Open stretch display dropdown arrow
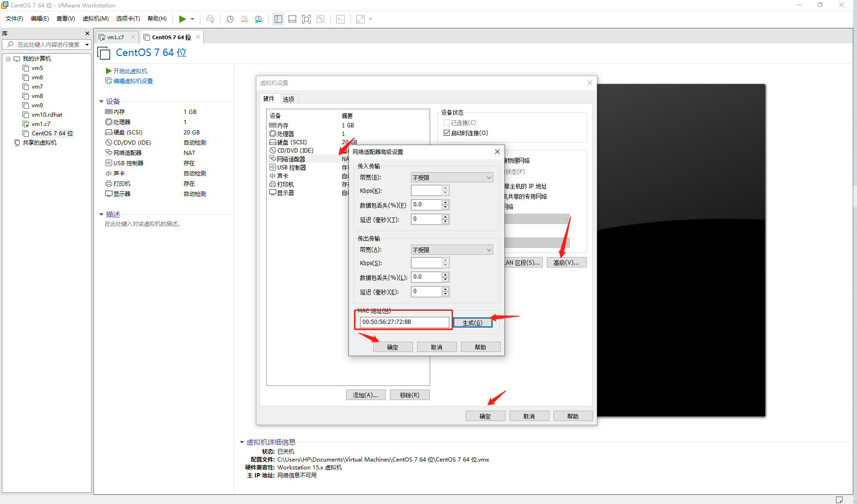The height and width of the screenshot is (504, 857). [370, 19]
